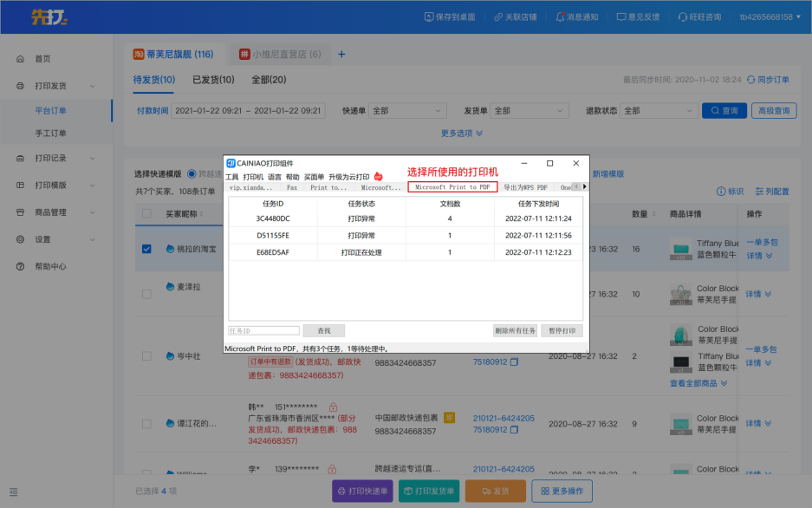This screenshot has width=812, height=508.
Task: Click the 同步订单 refresh icon
Action: point(750,80)
